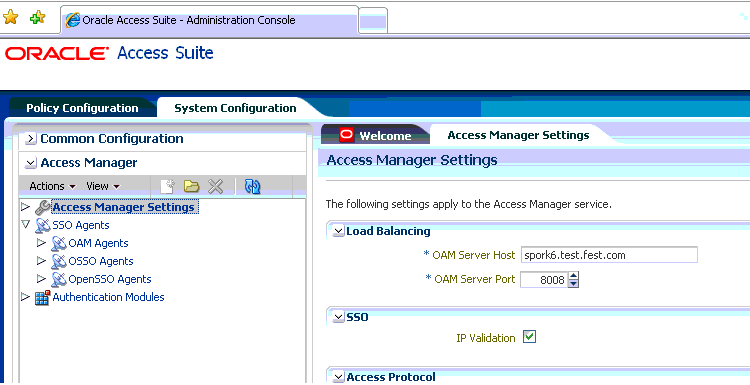Select the System Configuration tab
750x385 pixels.
[x=235, y=108]
